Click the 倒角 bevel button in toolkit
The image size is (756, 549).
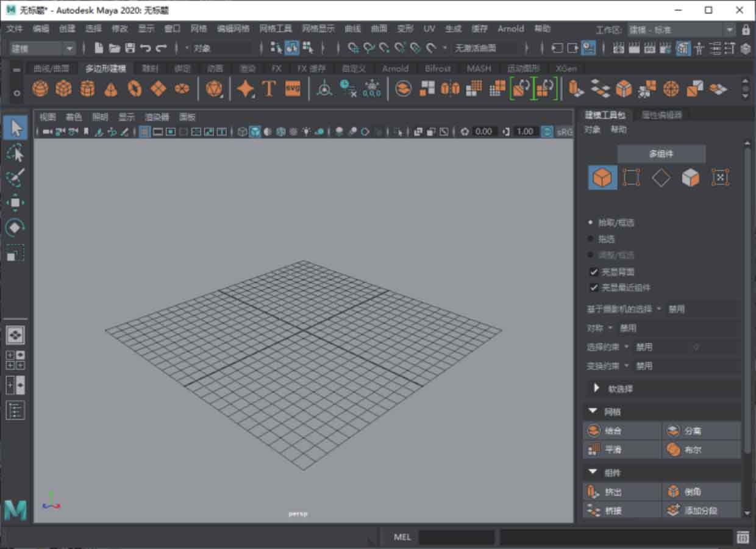pos(702,492)
